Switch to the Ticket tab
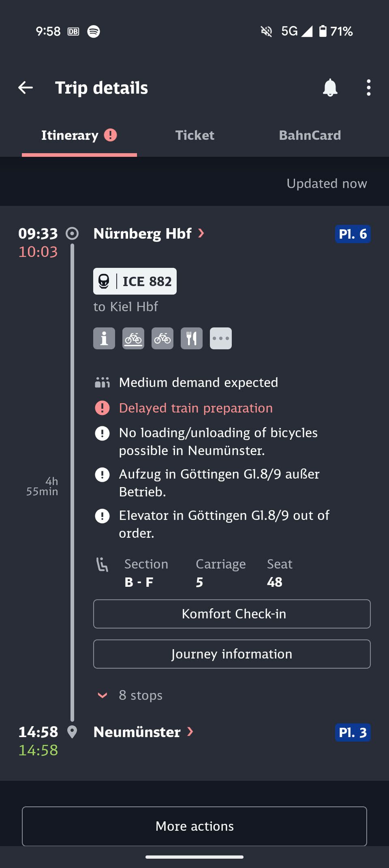Screen dimensions: 389x868 pyautogui.click(x=194, y=135)
